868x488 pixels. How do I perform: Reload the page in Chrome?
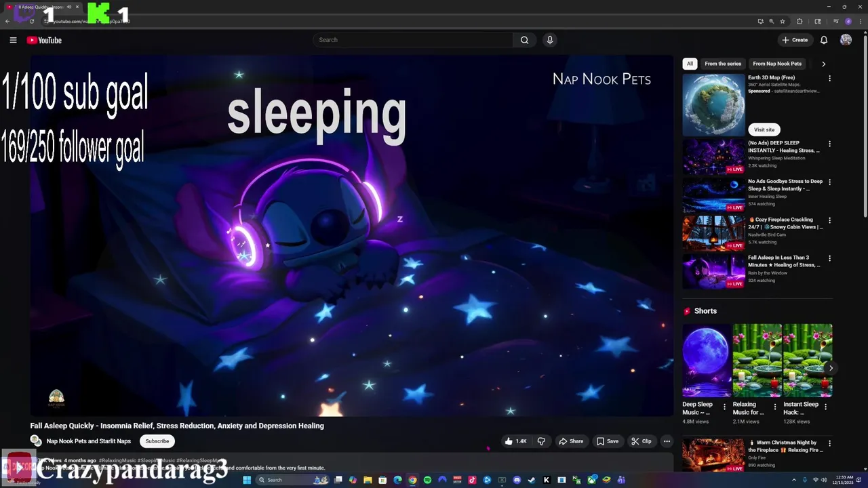[x=32, y=21]
